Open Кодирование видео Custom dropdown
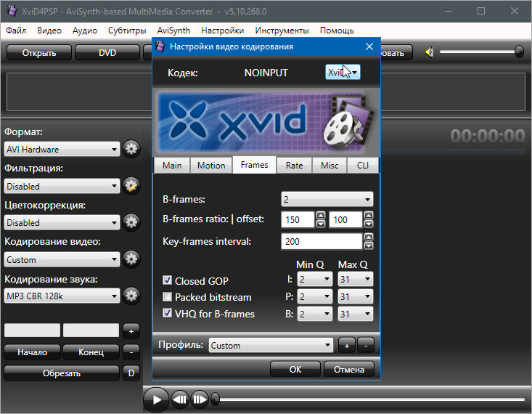Viewport: 532px width, 414px height. [62, 259]
